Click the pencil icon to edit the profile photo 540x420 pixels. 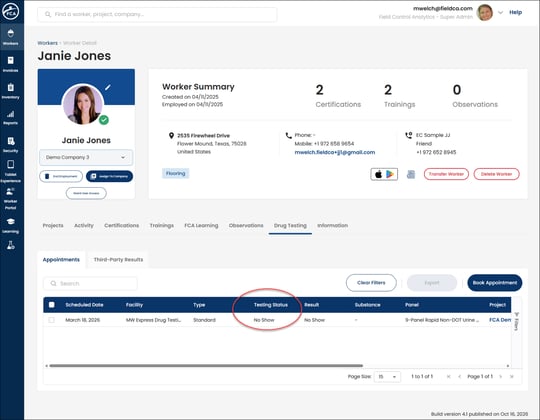(x=108, y=87)
